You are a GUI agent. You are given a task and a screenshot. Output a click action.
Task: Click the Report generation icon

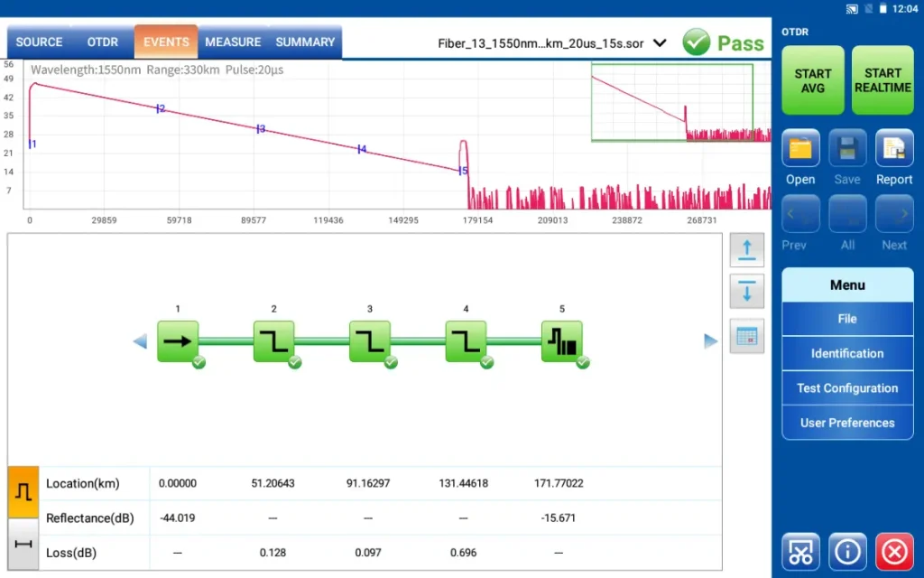pos(894,149)
